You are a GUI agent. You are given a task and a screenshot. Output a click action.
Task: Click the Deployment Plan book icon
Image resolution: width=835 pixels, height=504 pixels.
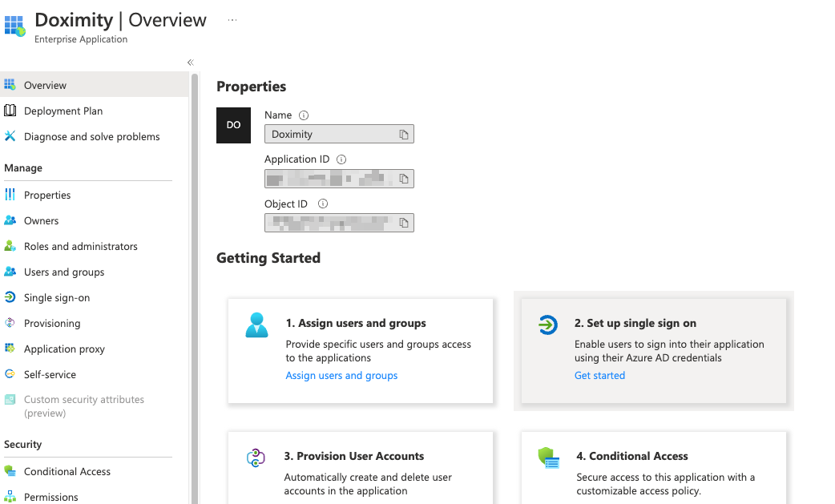(x=10, y=111)
